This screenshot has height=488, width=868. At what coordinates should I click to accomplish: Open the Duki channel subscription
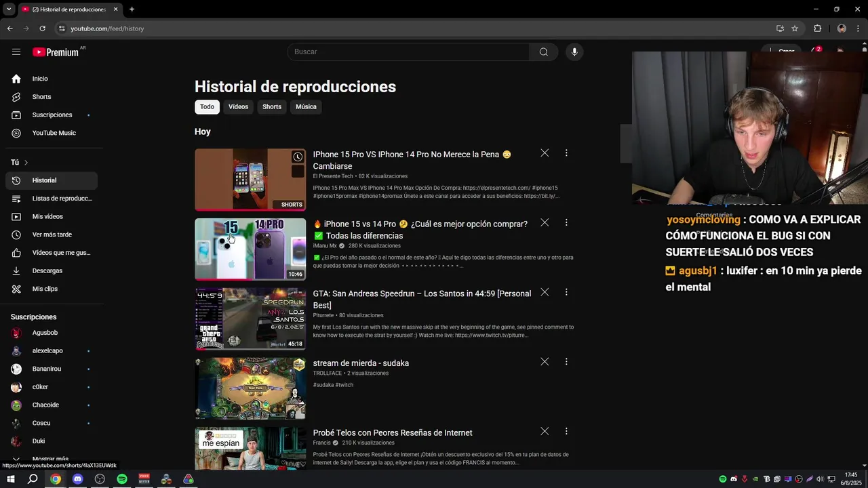pyautogui.click(x=52, y=441)
